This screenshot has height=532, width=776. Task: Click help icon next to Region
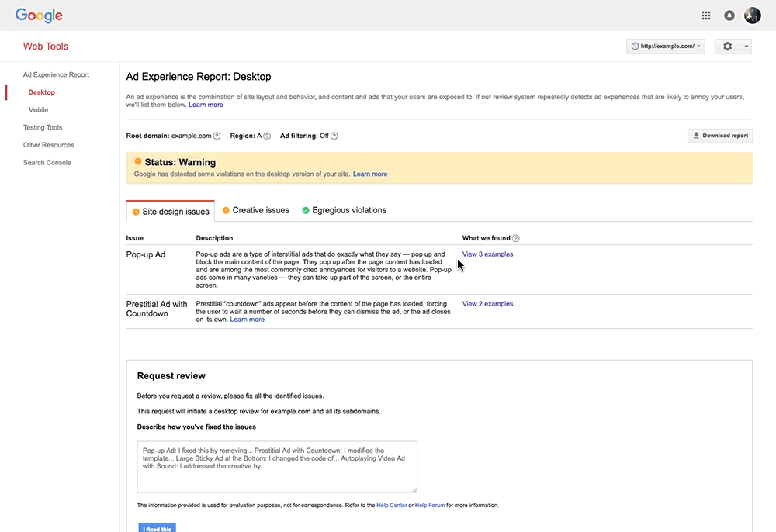tap(267, 136)
